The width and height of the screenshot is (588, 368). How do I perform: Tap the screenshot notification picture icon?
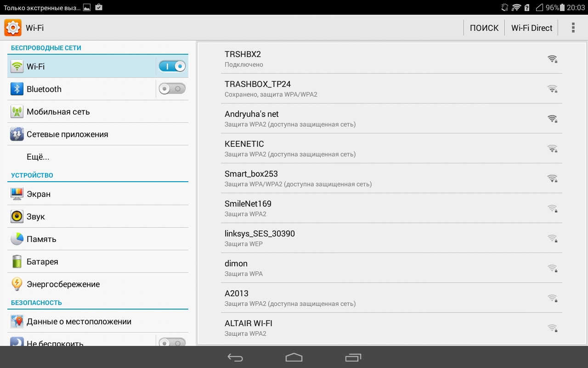(86, 7)
